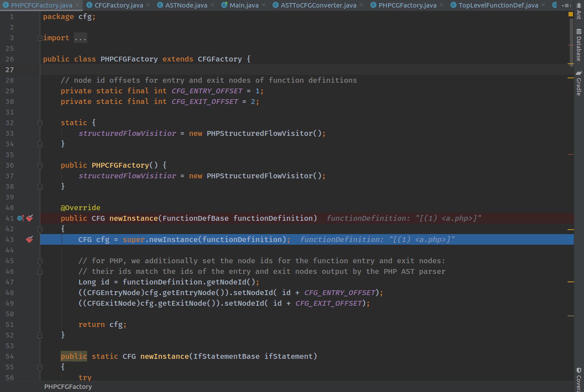Click the collapsed import placeholder ellipsis

(x=81, y=38)
